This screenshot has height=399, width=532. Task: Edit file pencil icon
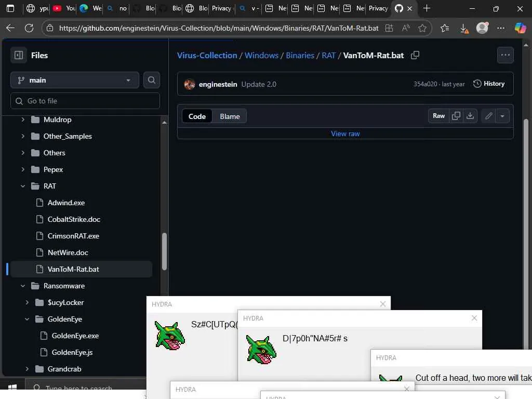pyautogui.click(x=488, y=116)
